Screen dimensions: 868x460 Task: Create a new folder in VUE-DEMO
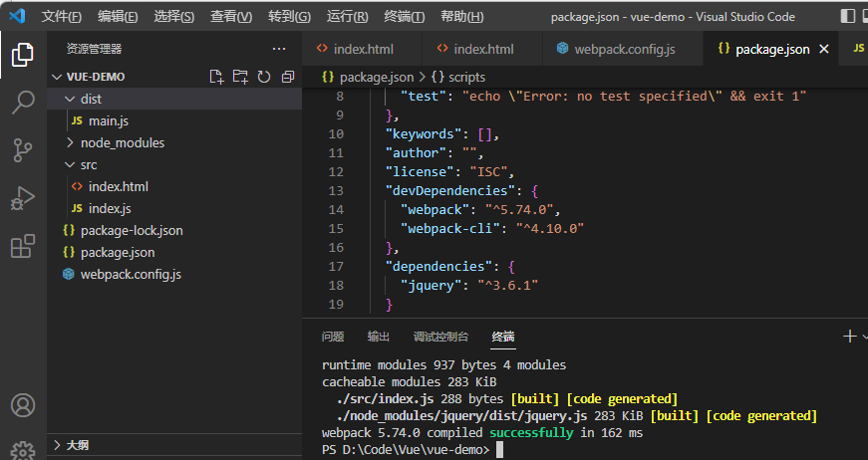coord(240,77)
